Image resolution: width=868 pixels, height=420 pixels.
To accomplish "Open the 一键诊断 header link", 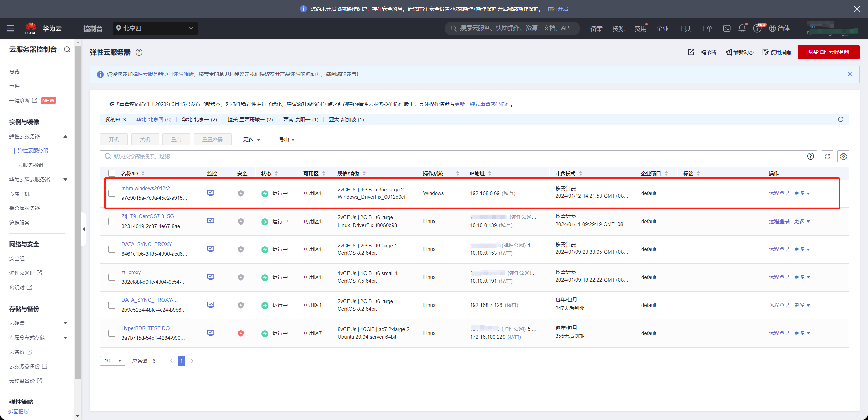I will tap(702, 52).
